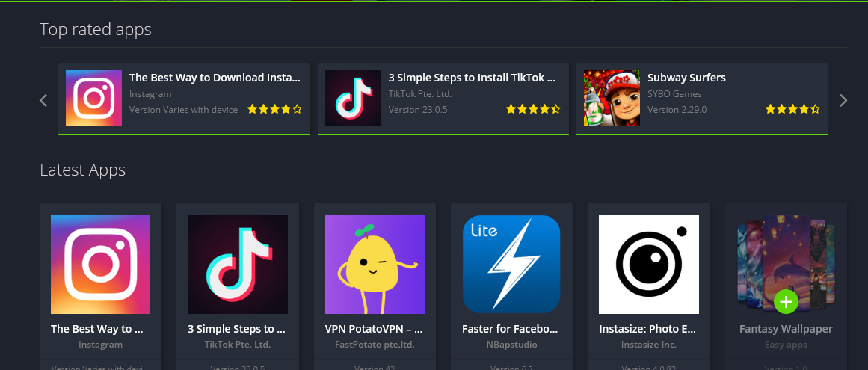Open '3 Simple Steps to Install TikTok' title
868x370 pixels.
[472, 78]
